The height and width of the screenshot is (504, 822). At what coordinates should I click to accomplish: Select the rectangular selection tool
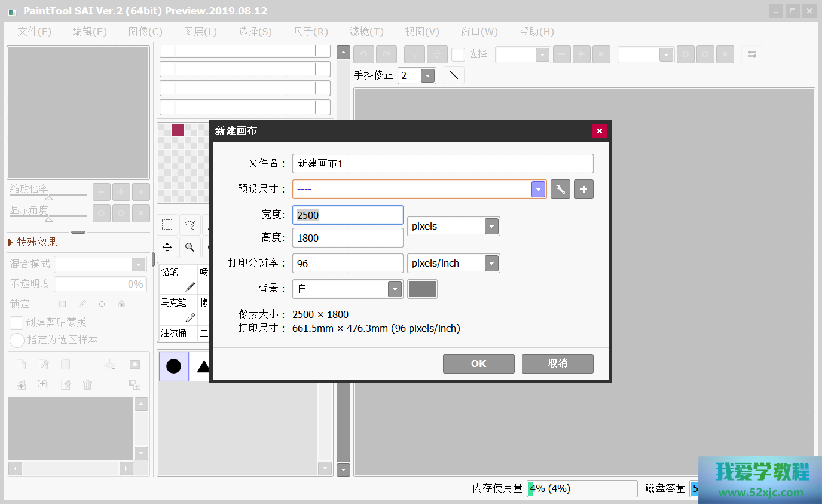point(167,225)
